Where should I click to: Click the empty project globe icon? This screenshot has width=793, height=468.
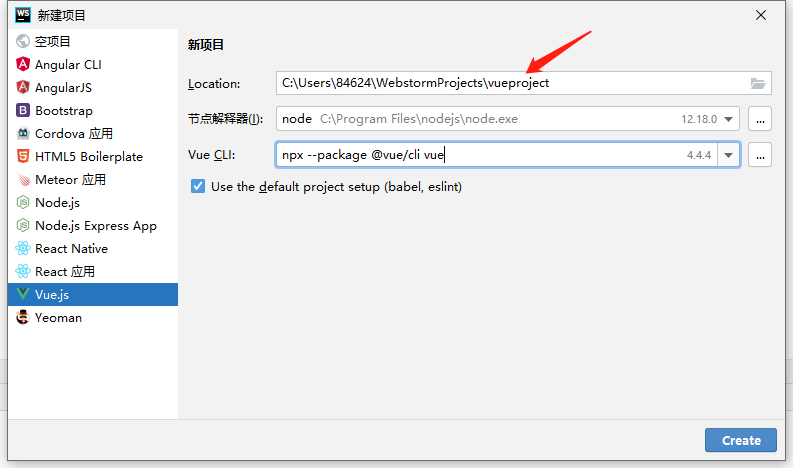click(23, 41)
